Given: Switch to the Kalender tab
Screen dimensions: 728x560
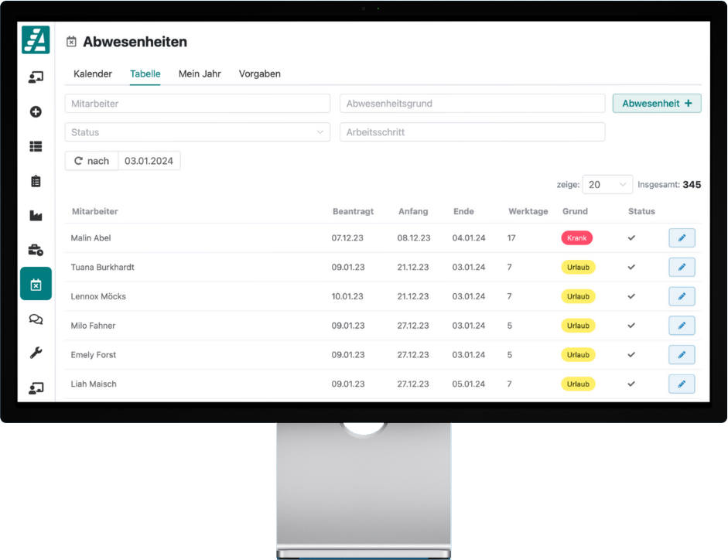Looking at the screenshot, I should click(x=93, y=74).
